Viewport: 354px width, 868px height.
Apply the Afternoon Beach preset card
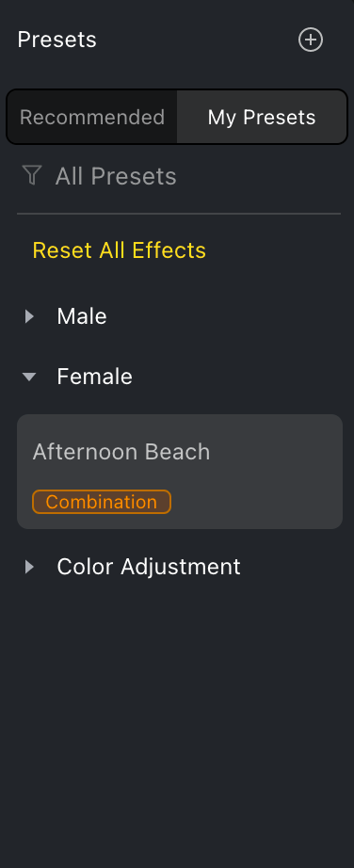tap(180, 472)
